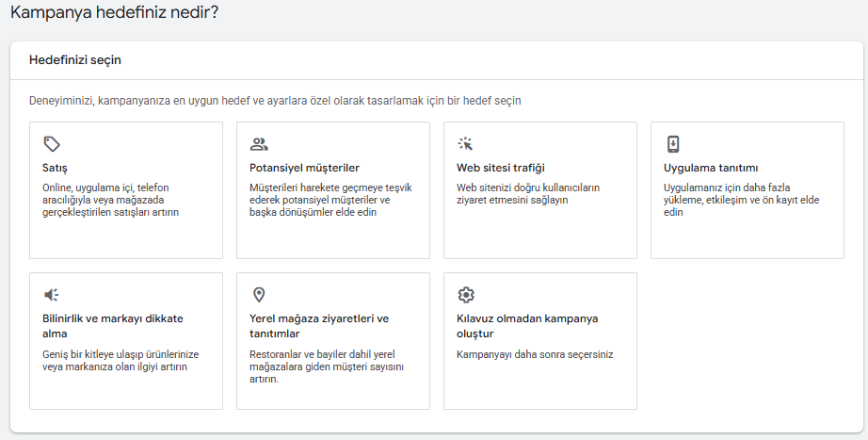
Task: Choose the Potansiyel müşteriler goal title
Action: (x=297, y=168)
